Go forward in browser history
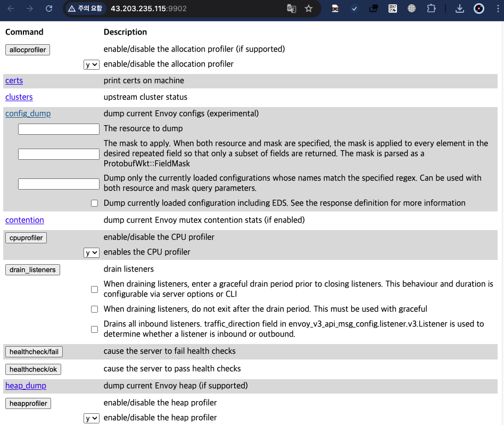Screen dimensions: 504x425 (30, 9)
